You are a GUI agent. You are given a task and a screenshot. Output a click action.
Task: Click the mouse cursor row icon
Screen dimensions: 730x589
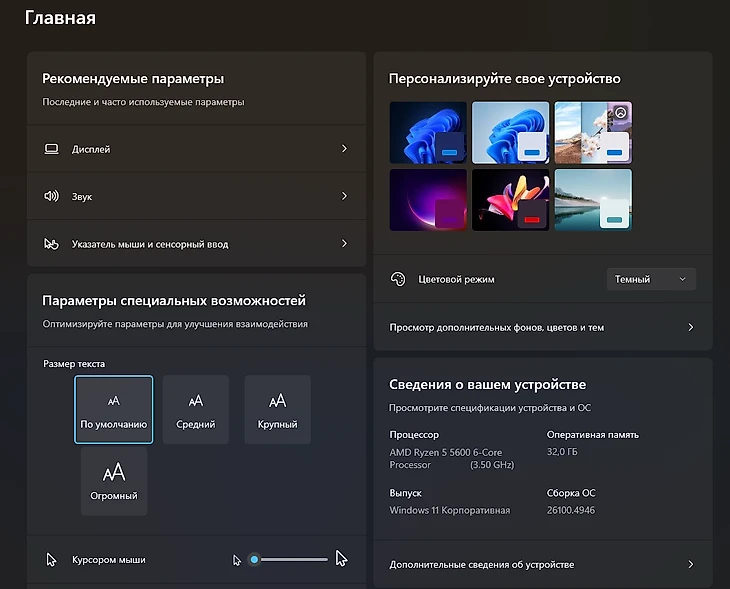coord(52,560)
